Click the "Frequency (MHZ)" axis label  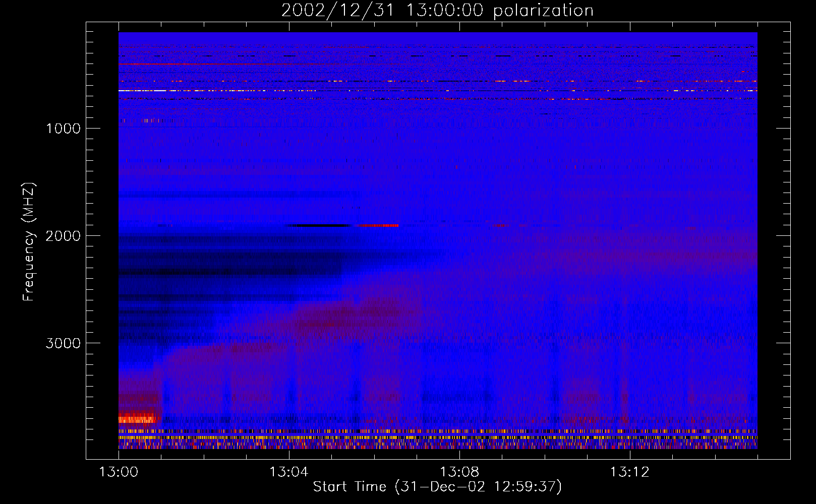point(29,242)
